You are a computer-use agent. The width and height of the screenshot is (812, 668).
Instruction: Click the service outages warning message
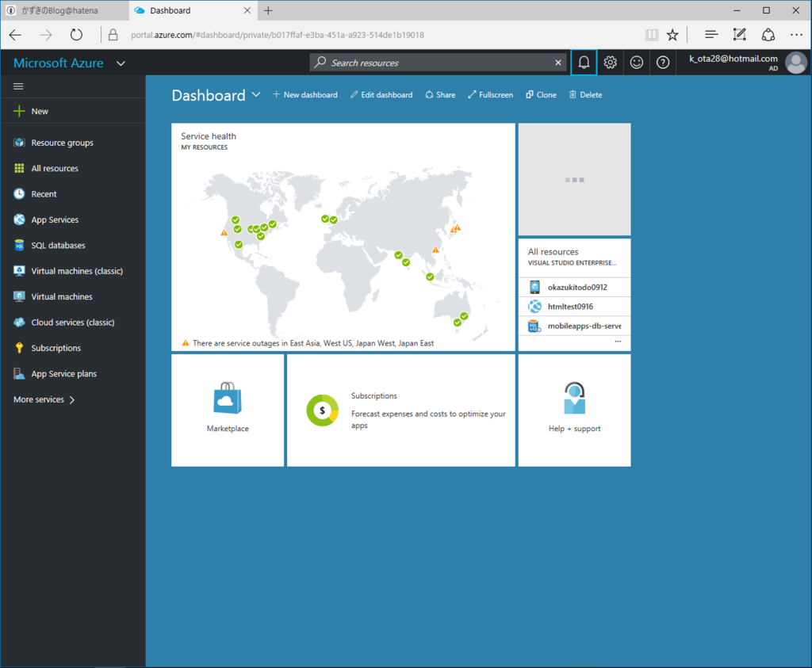308,343
